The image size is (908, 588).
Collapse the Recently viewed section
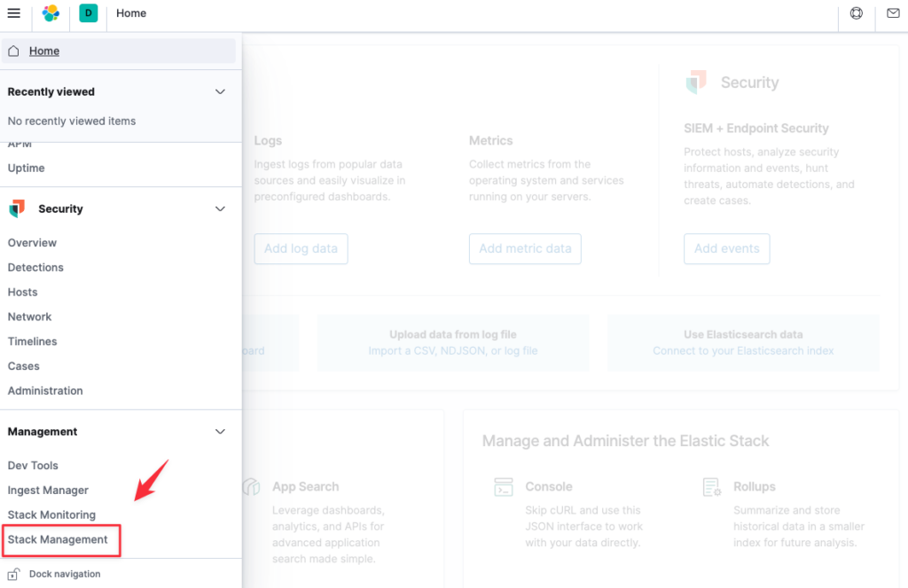[x=220, y=91]
